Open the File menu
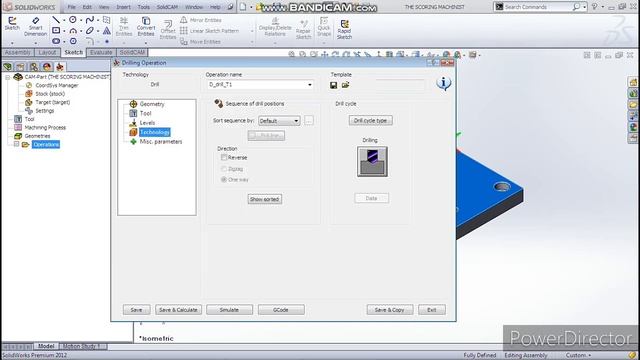The width and height of the screenshot is (640, 360). point(72,7)
